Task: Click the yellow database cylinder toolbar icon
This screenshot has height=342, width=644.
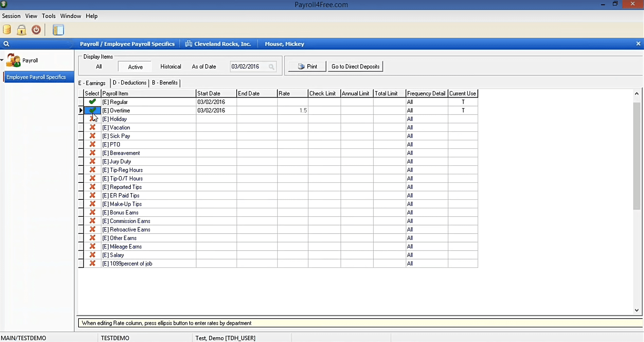Action: pyautogui.click(x=7, y=30)
